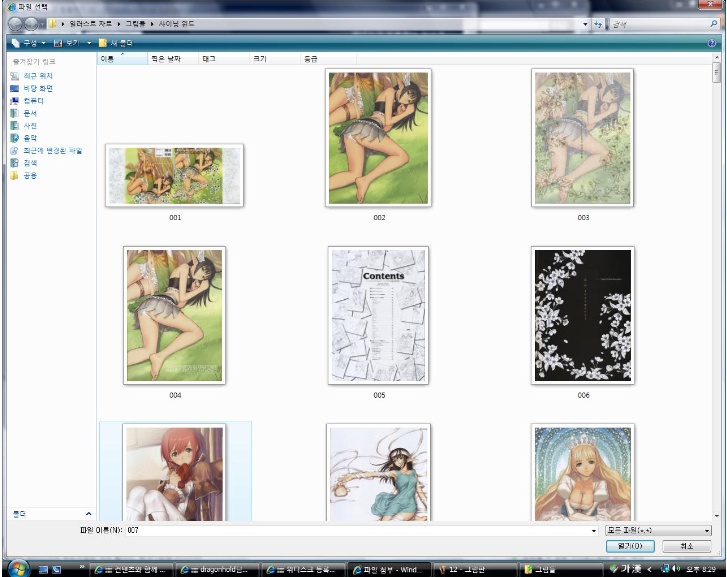The image size is (727, 577).
Task: Expand the Views (보기) dropdown
Action: (71, 43)
